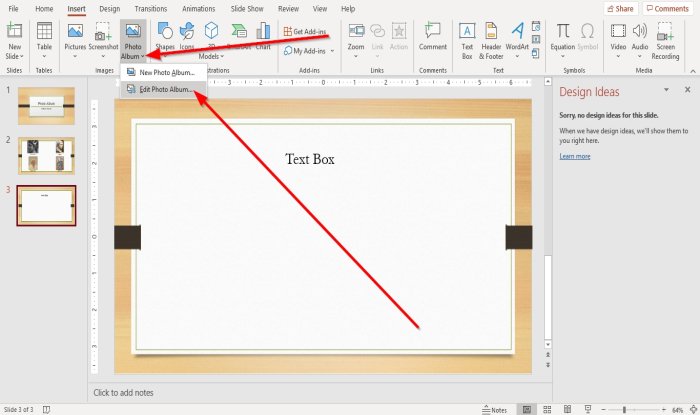The image size is (700, 415).
Task: Toggle the Notes pane in status bar
Action: pyautogui.click(x=495, y=410)
